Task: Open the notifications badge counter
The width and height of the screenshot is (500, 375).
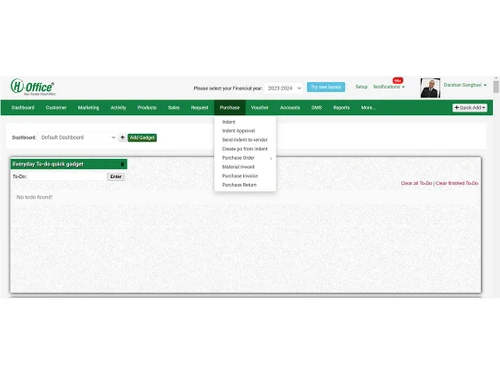Action: 398,81
